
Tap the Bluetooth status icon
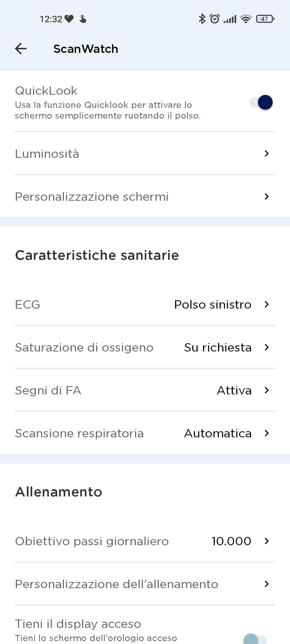(x=202, y=19)
